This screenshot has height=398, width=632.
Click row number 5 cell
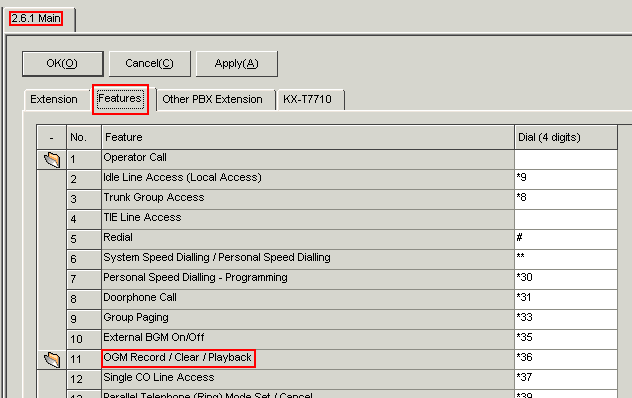84,239
